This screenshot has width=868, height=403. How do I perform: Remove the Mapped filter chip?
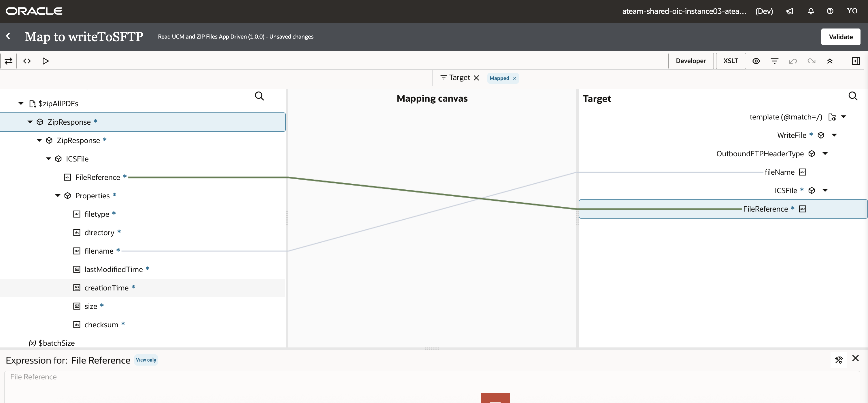pyautogui.click(x=514, y=79)
